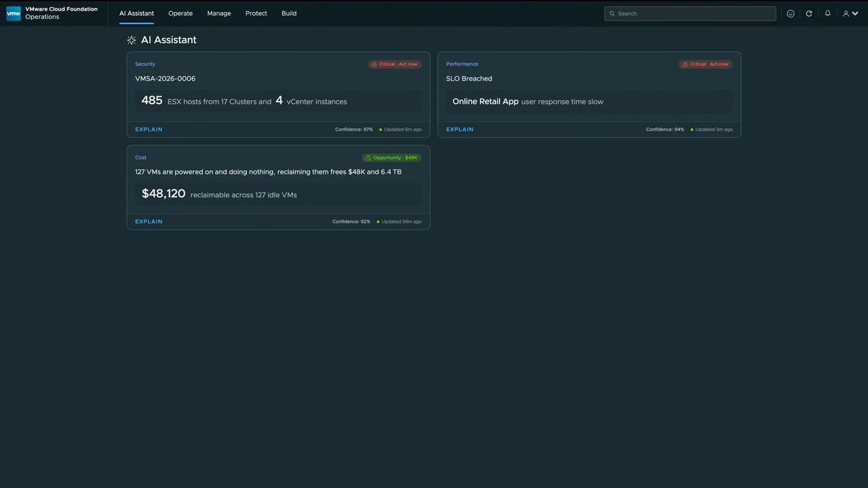This screenshot has height=488, width=868.
Task: Click the search magnifier icon
Action: coord(612,14)
